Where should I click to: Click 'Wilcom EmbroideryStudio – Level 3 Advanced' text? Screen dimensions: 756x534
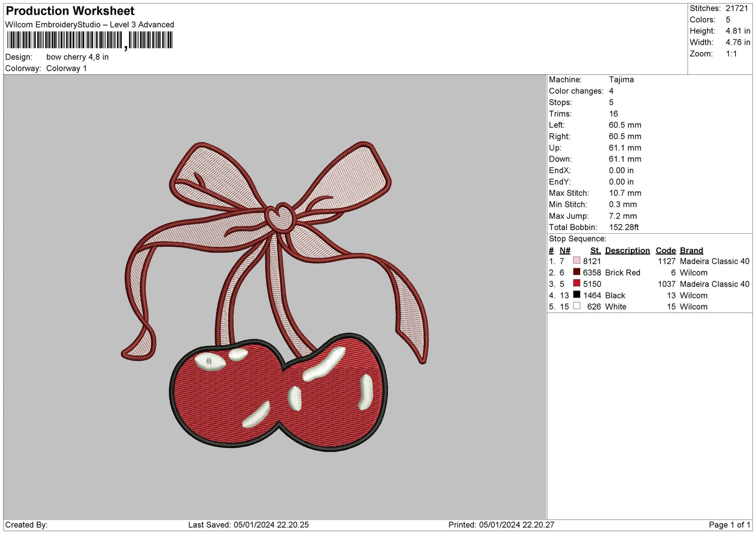click(x=89, y=25)
